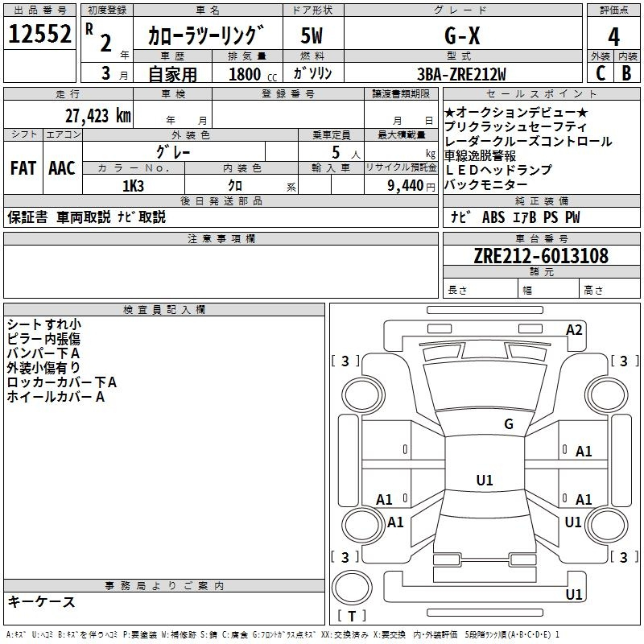
Task: Click G windshield mark on diagram
Action: tap(509, 424)
